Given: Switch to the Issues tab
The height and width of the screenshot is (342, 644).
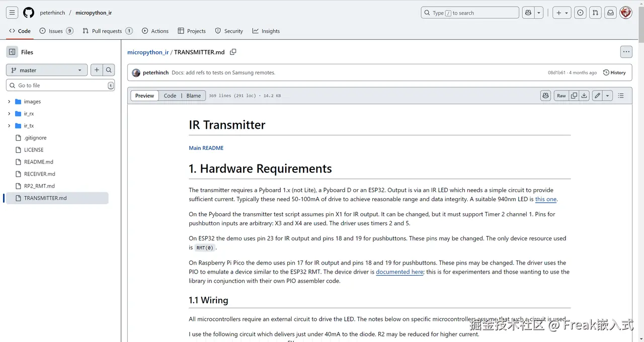Looking at the screenshot, I should (56, 31).
